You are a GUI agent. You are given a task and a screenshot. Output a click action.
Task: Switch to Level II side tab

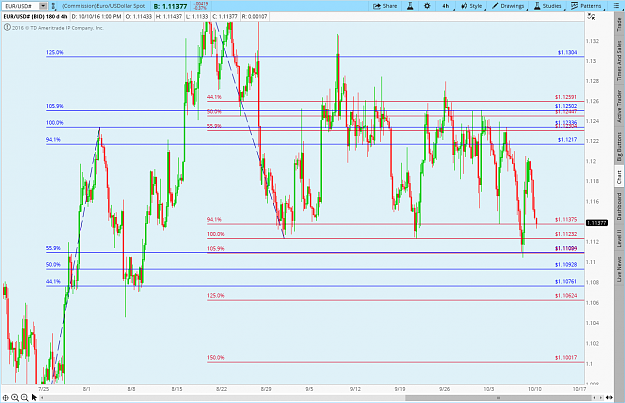[x=619, y=238]
